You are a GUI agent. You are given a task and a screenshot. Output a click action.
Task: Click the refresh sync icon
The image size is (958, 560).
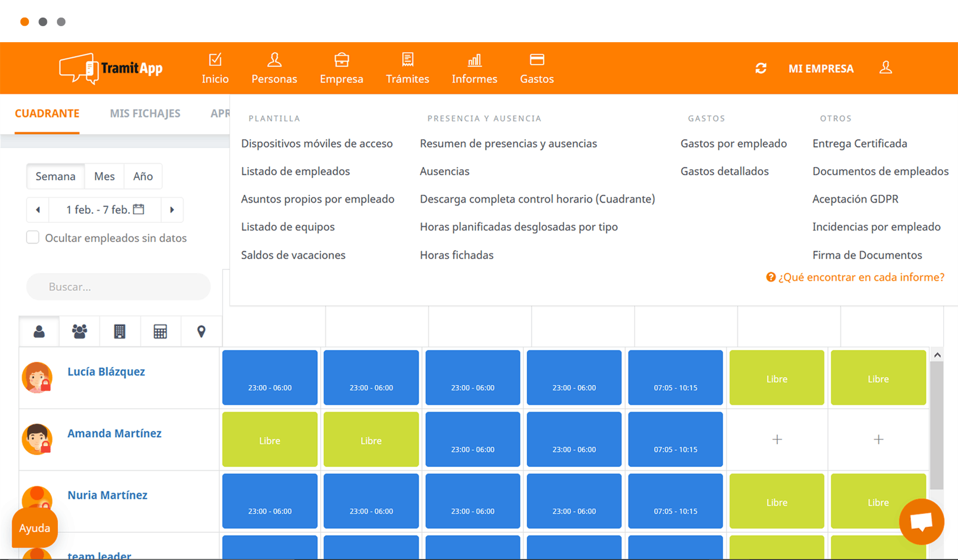coord(761,68)
